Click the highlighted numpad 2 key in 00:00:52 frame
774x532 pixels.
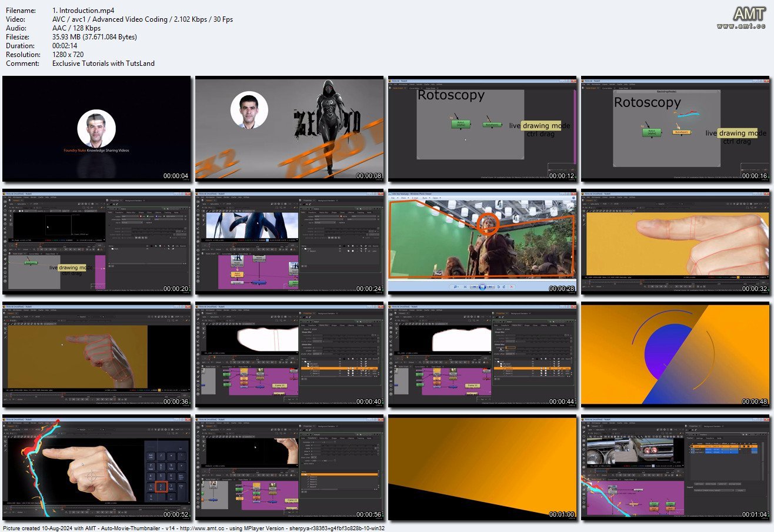click(161, 487)
